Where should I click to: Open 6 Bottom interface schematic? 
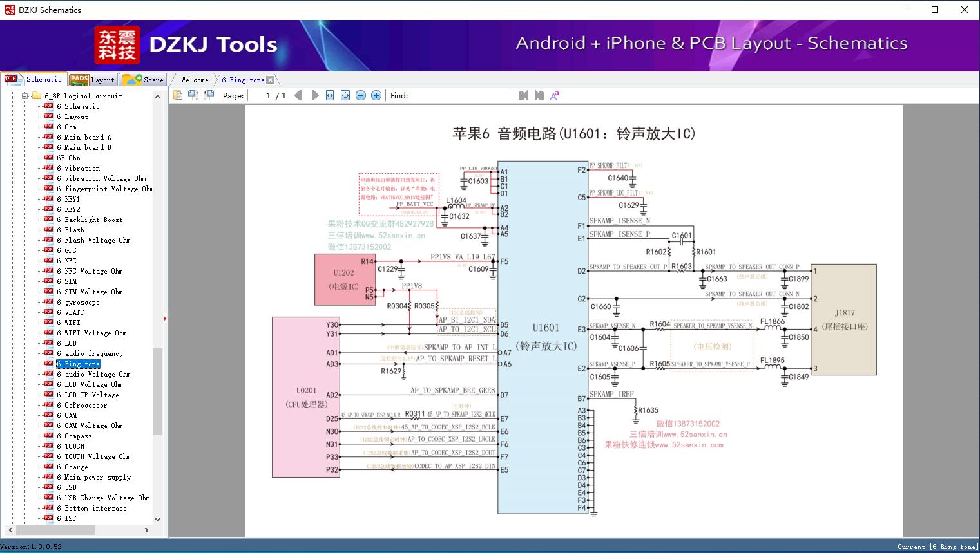(x=91, y=508)
